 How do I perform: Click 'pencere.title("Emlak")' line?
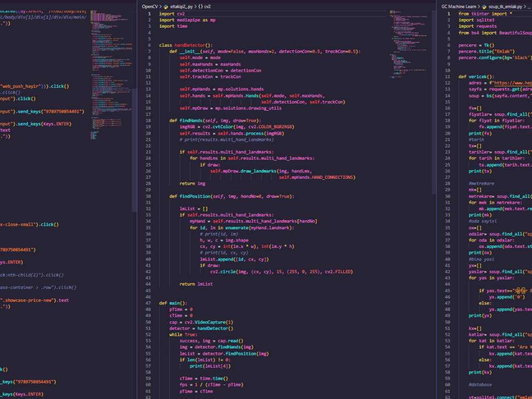pos(487,51)
